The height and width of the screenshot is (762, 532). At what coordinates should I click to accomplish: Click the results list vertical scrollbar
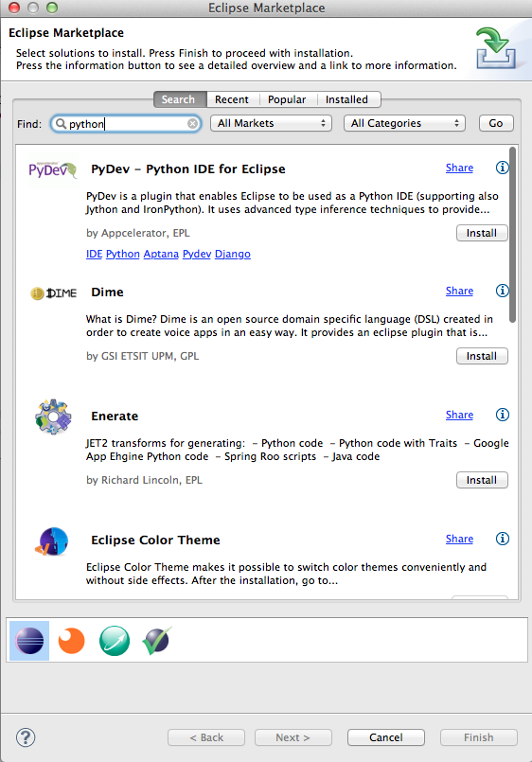512,234
